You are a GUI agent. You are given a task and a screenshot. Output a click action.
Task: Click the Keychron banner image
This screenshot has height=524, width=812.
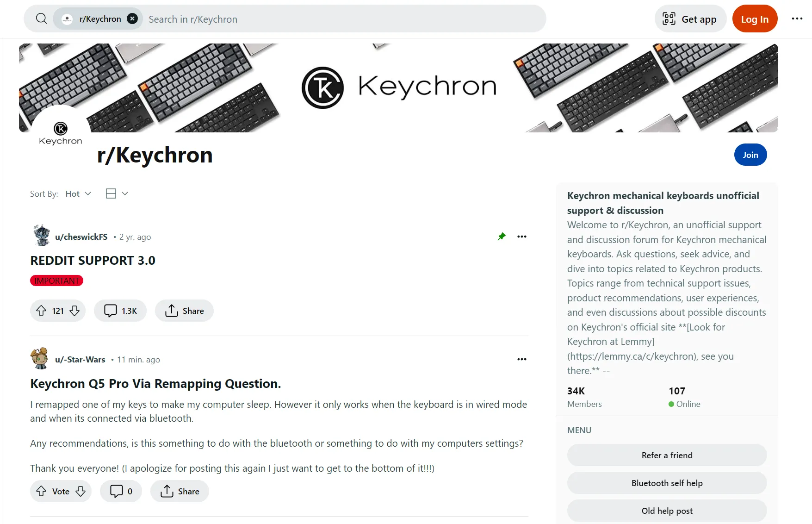tap(398, 88)
